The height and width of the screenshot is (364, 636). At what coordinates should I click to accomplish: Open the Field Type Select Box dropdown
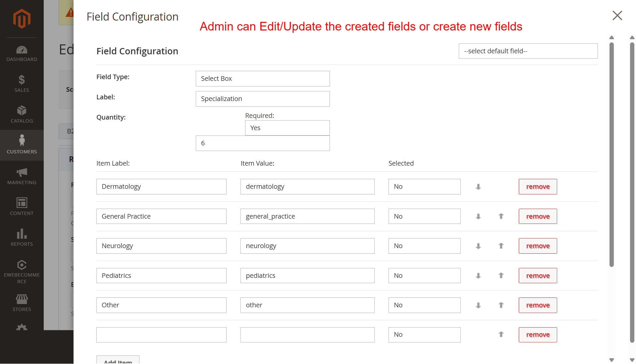coord(263,79)
